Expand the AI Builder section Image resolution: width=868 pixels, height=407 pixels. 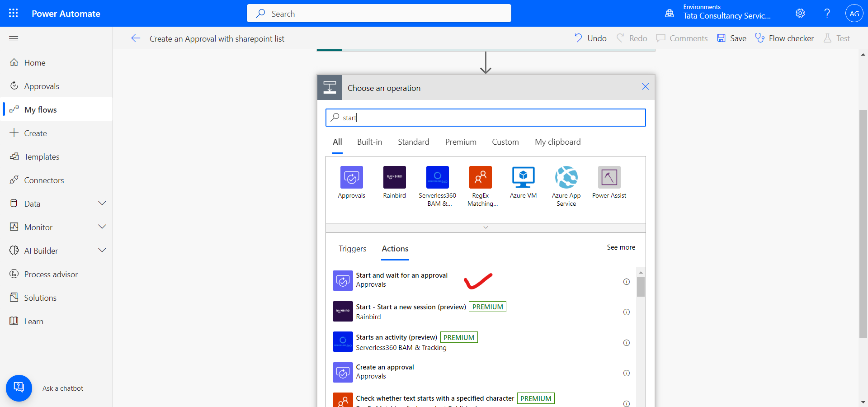(103, 250)
